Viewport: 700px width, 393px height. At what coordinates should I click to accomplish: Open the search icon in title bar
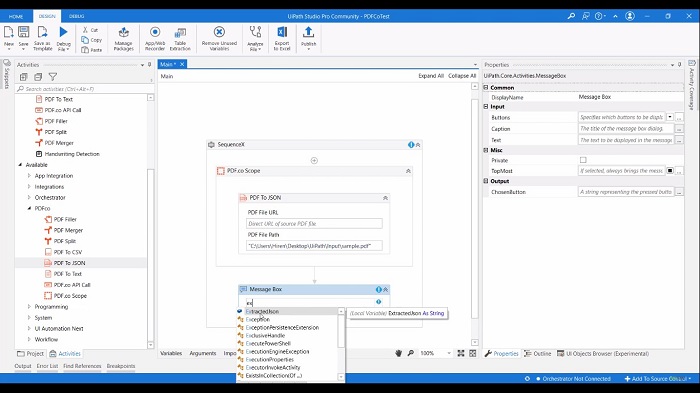[x=571, y=16]
